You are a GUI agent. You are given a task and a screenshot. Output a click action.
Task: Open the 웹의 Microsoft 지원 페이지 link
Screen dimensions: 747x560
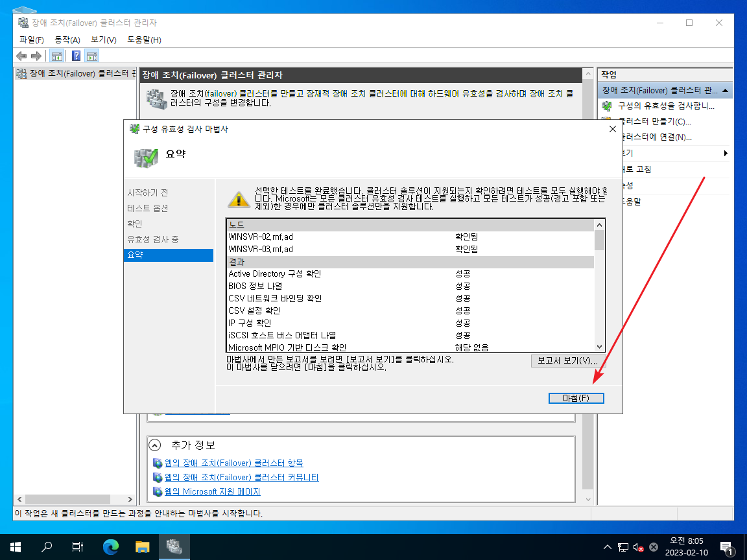[213, 491]
